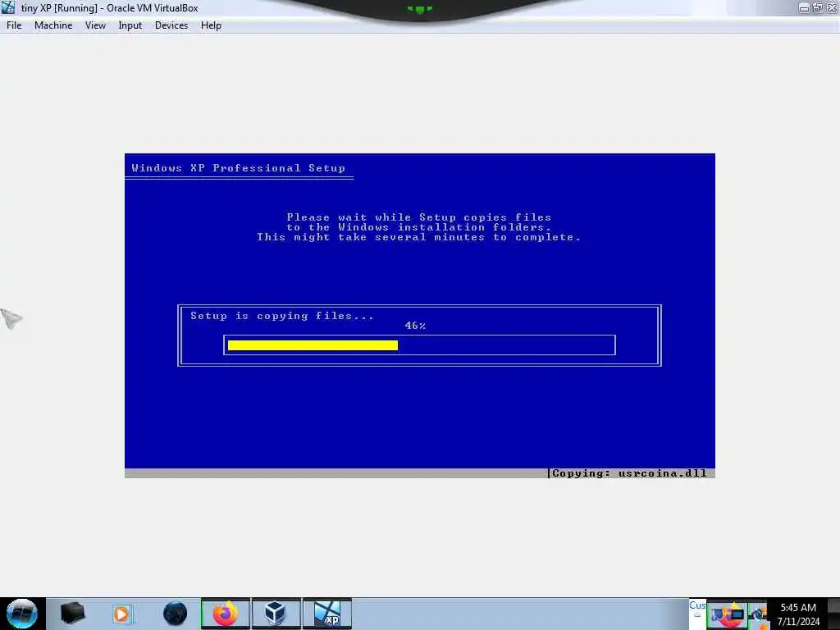Switch to the XP virtual machine taskbar button

326,614
